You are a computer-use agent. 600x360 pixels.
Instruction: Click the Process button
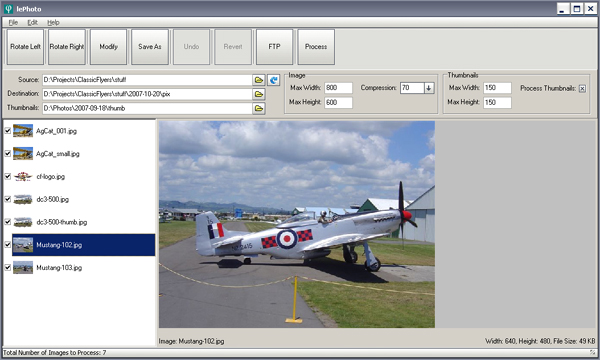tap(316, 47)
